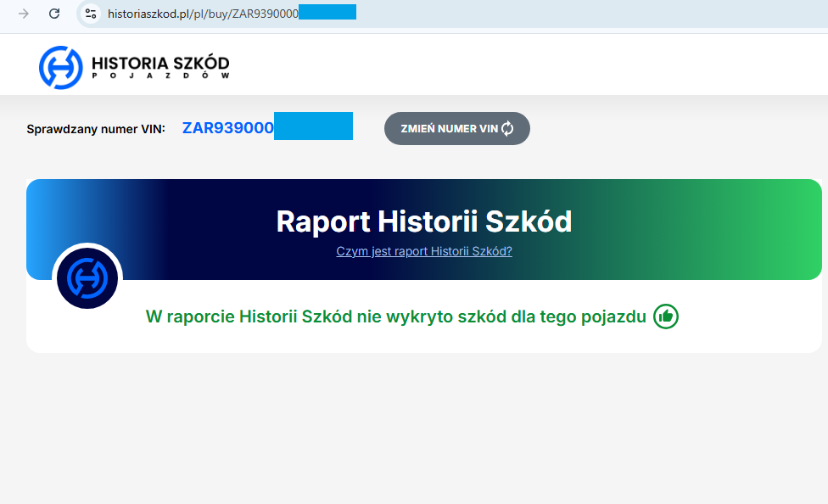Reload the page using browser refresh icon

pos(54,14)
